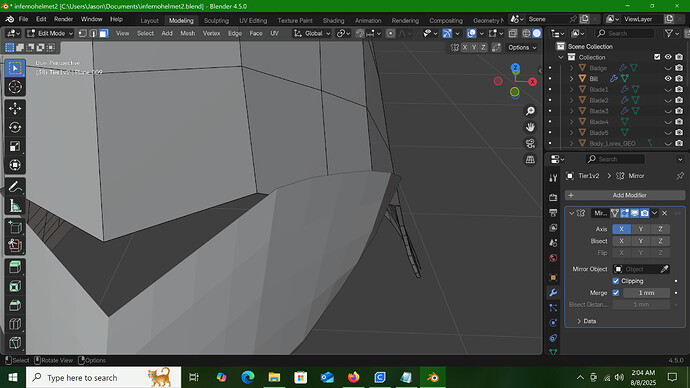This screenshot has width=690, height=388.
Task: Click the viewport pan hand icon
Action: (530, 127)
